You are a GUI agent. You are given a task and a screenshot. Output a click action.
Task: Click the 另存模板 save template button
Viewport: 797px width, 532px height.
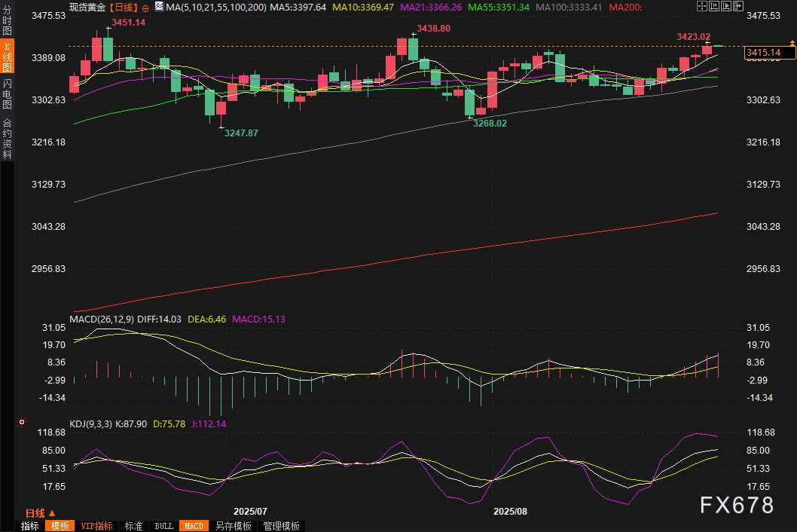[x=233, y=526]
